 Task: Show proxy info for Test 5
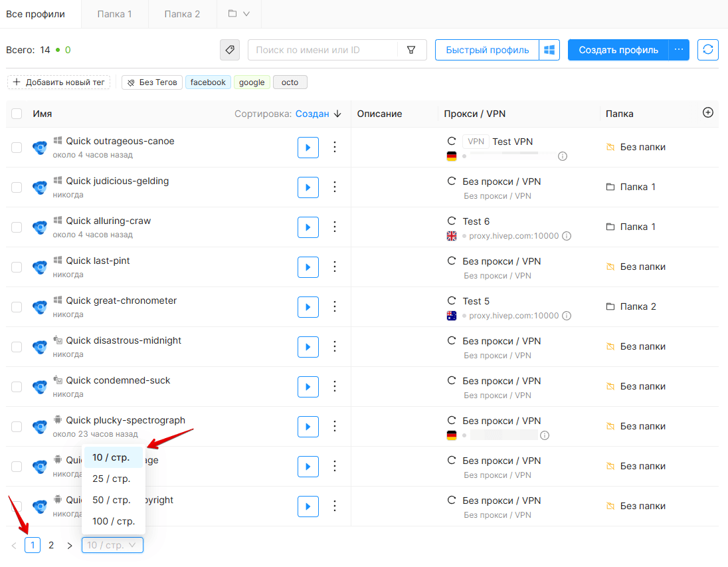pos(567,316)
